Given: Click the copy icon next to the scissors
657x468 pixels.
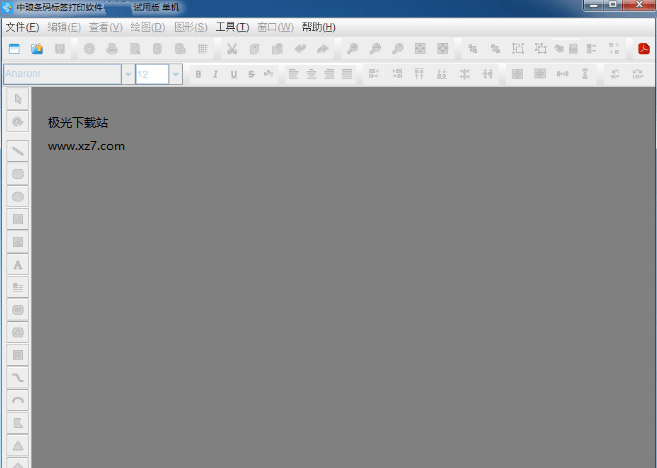Looking at the screenshot, I should point(254,49).
